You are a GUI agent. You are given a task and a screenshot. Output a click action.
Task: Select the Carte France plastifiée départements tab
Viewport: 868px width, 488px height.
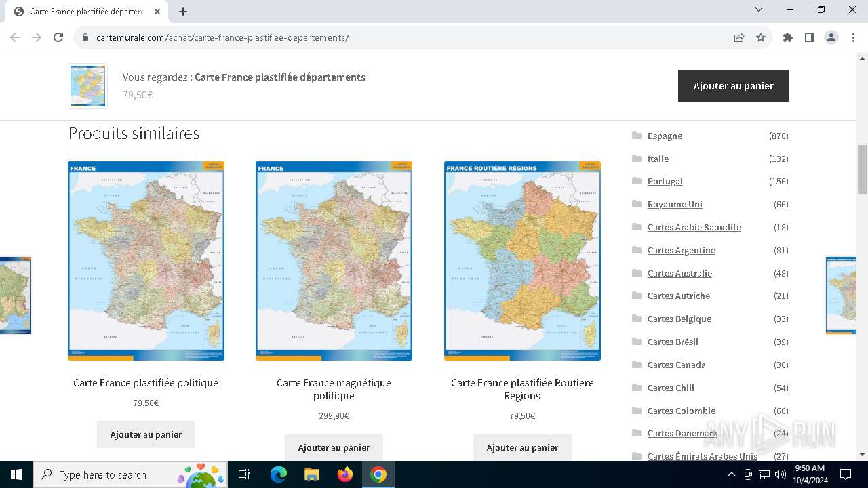point(87,12)
